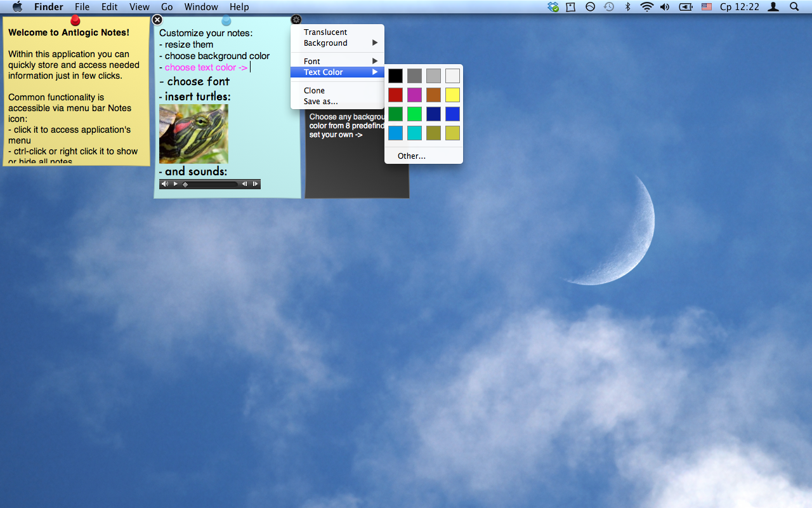Open the US flag input source menu
This screenshot has height=508, width=812.
point(707,7)
